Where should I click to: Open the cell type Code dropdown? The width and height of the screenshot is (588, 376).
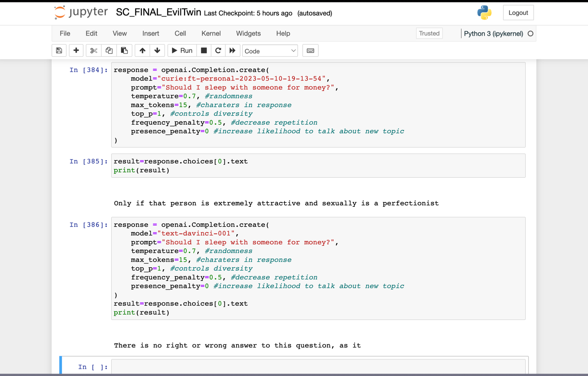click(x=270, y=51)
